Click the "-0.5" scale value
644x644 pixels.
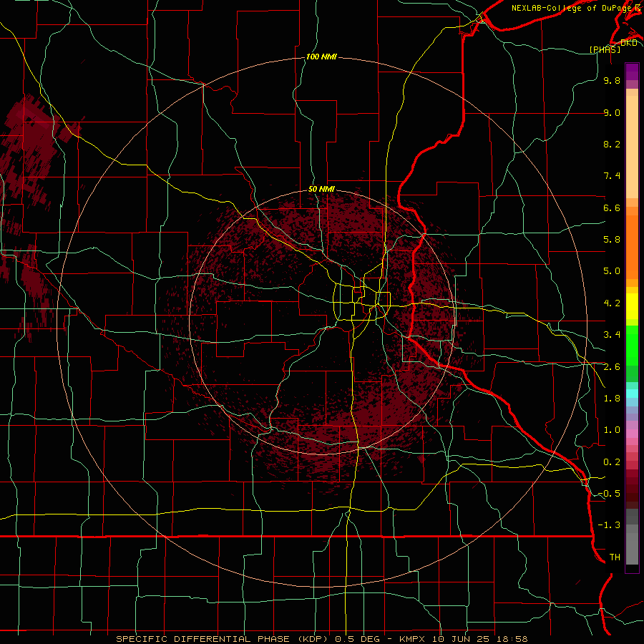pyautogui.click(x=609, y=494)
